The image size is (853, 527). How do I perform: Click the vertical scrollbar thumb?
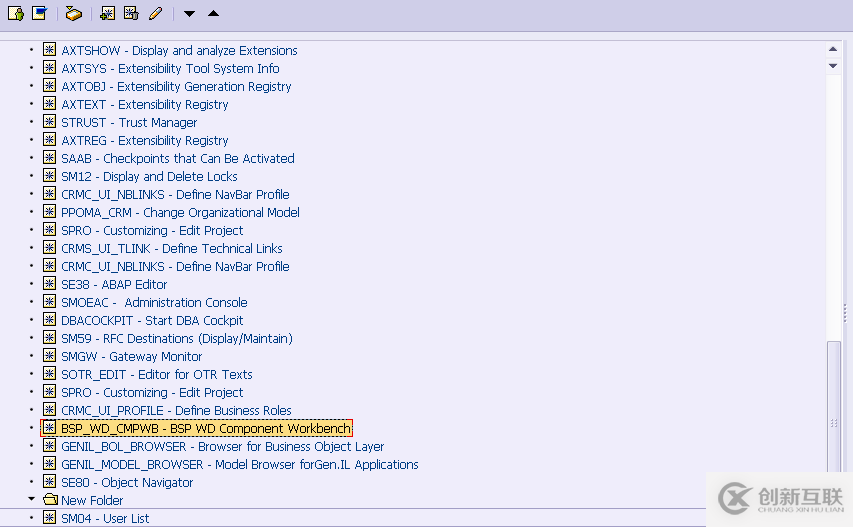[833, 406]
